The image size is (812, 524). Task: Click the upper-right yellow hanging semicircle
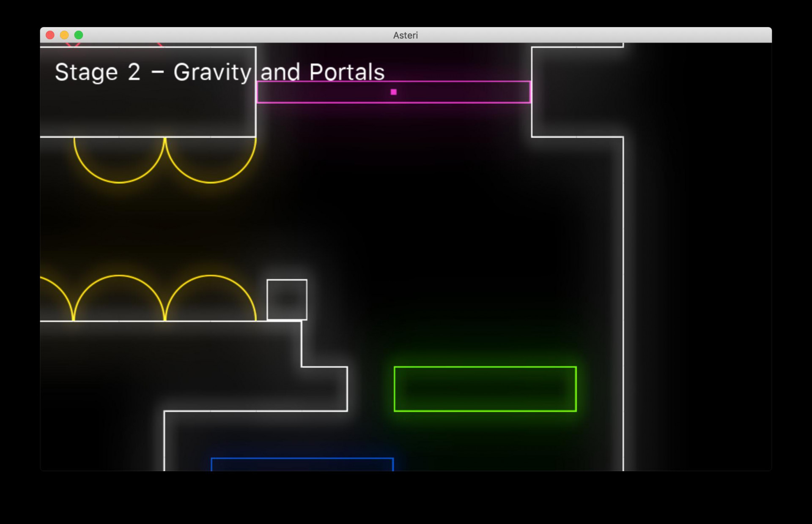click(211, 160)
